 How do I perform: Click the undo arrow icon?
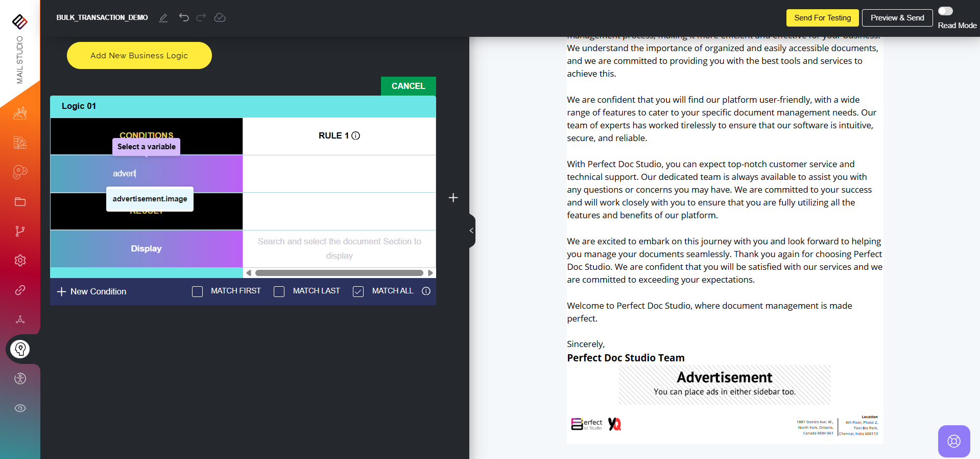(184, 18)
